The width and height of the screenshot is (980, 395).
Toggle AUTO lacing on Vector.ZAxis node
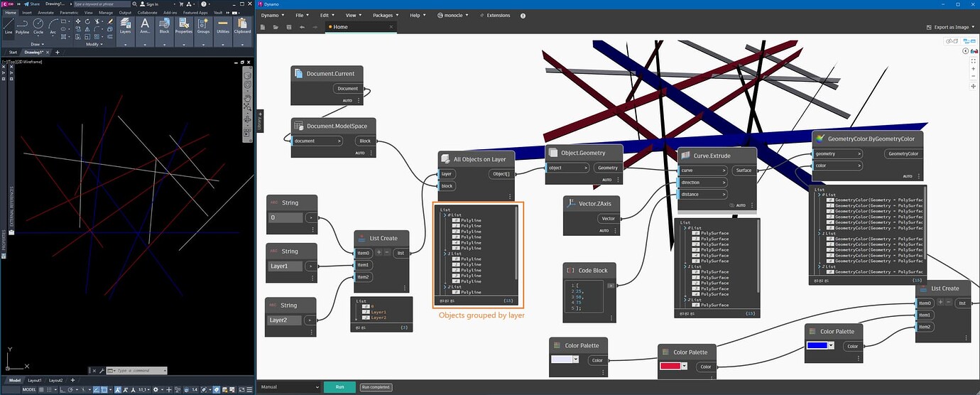pos(604,231)
